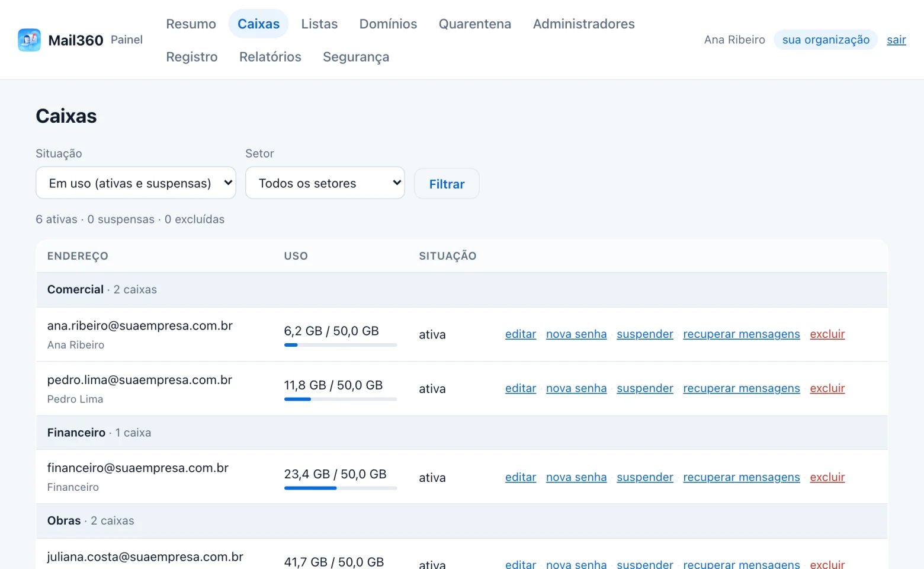This screenshot has height=569, width=924.
Task: Open the Setor filter dropdown
Action: pos(325,183)
